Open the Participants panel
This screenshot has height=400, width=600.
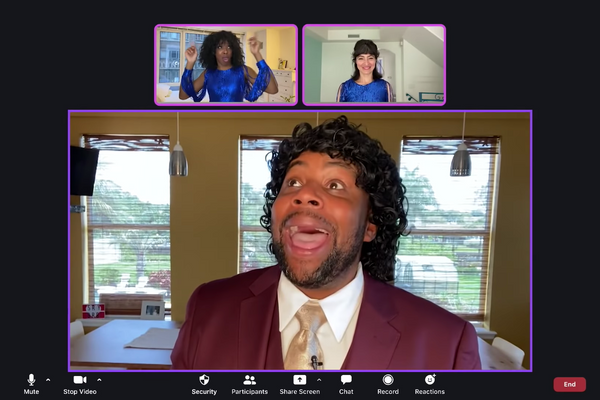coord(249,384)
